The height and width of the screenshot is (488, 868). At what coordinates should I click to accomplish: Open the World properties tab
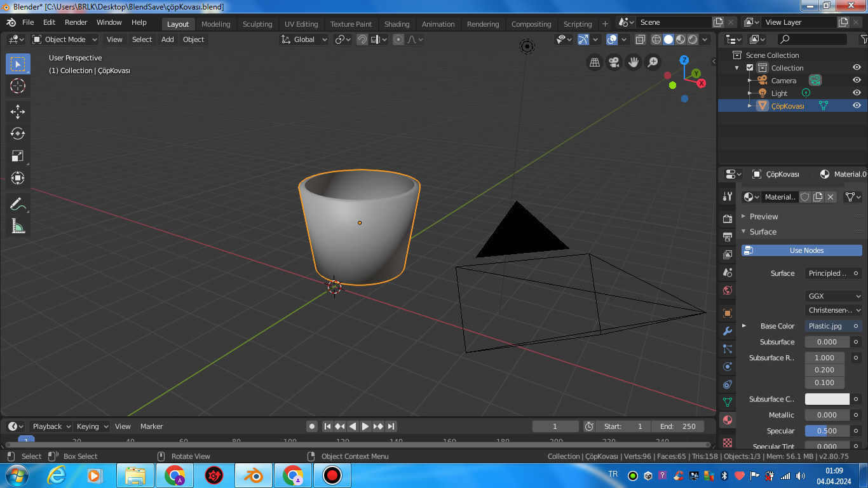tap(728, 290)
